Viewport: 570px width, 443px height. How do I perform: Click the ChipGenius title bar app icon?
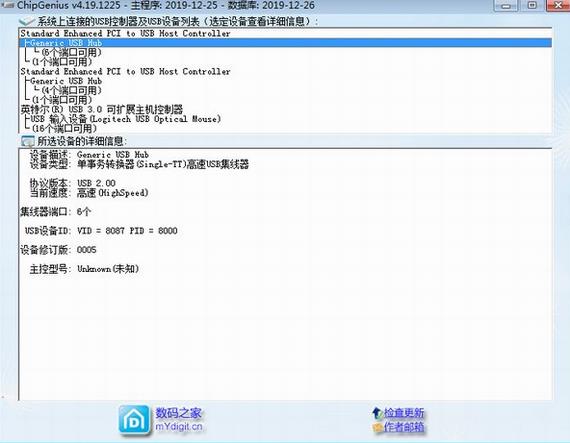(7, 5)
